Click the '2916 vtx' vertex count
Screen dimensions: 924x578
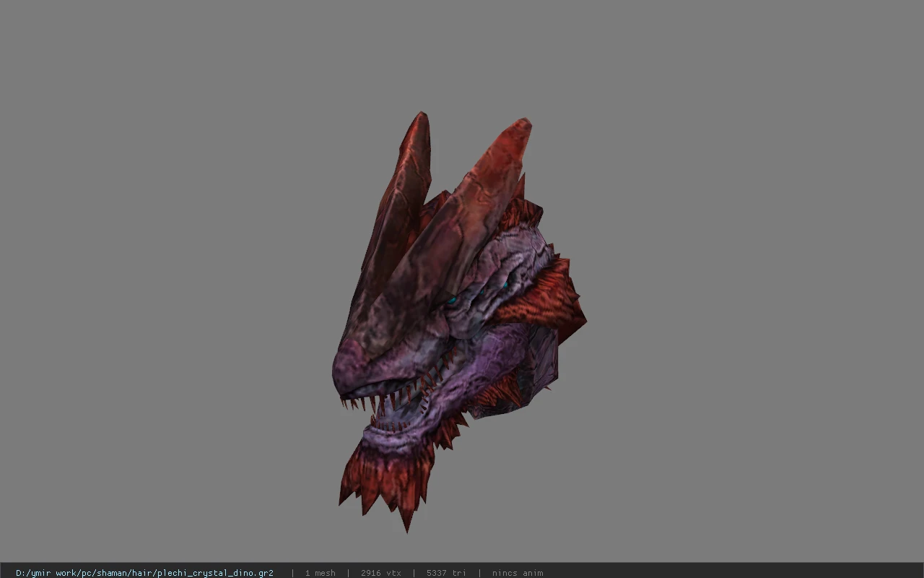pos(380,573)
